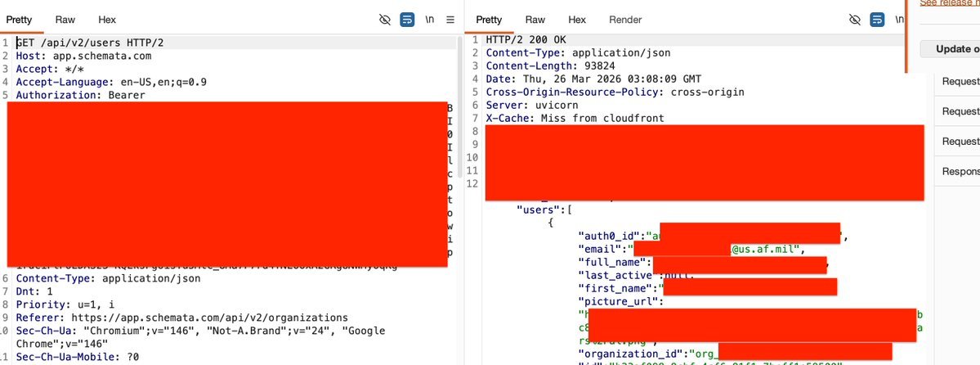Switch request view to Hex tab
The width and height of the screenshot is (980, 365).
[x=107, y=20]
